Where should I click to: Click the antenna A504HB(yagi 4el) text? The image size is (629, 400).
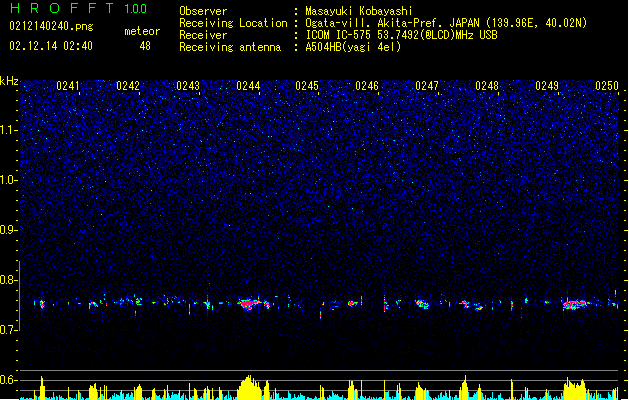point(353,47)
